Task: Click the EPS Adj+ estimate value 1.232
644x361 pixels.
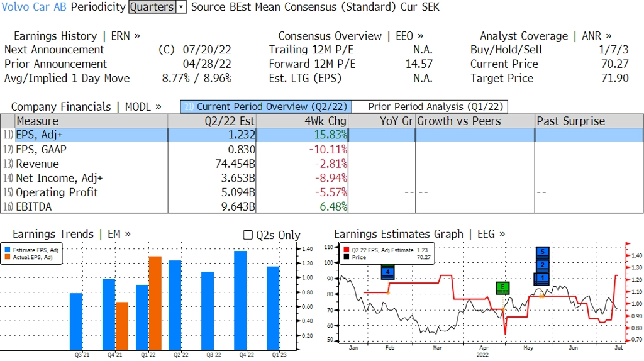Action: (x=242, y=135)
